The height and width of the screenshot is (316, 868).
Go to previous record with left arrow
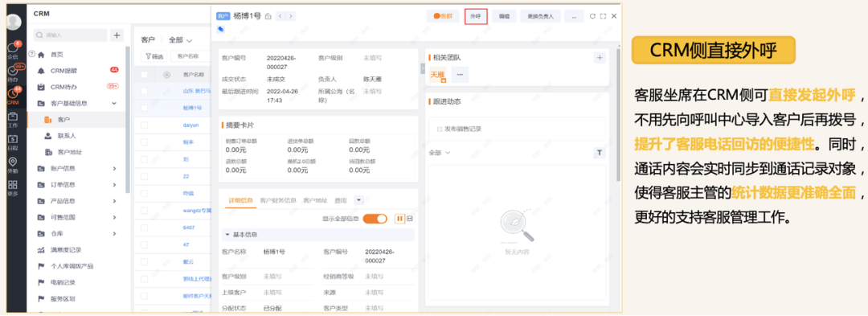coord(280,17)
